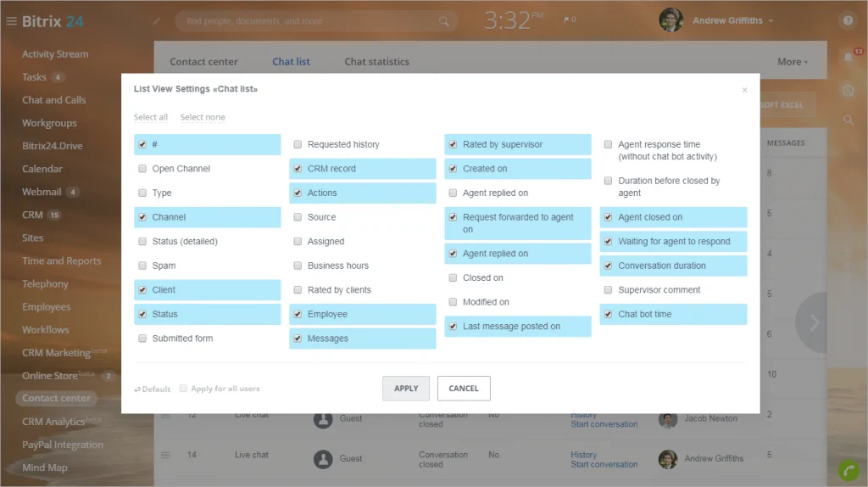
Task: Uncheck Waiting for agent to respond
Action: click(x=609, y=242)
